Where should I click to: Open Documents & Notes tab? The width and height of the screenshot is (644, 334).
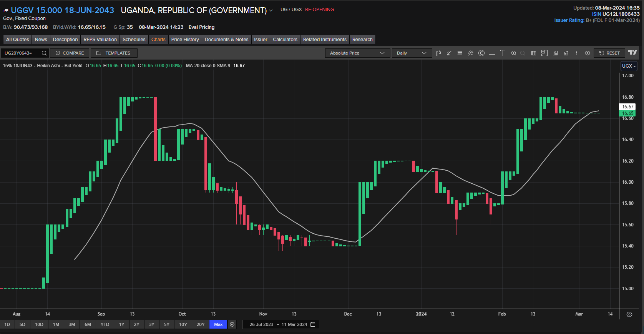tap(227, 40)
